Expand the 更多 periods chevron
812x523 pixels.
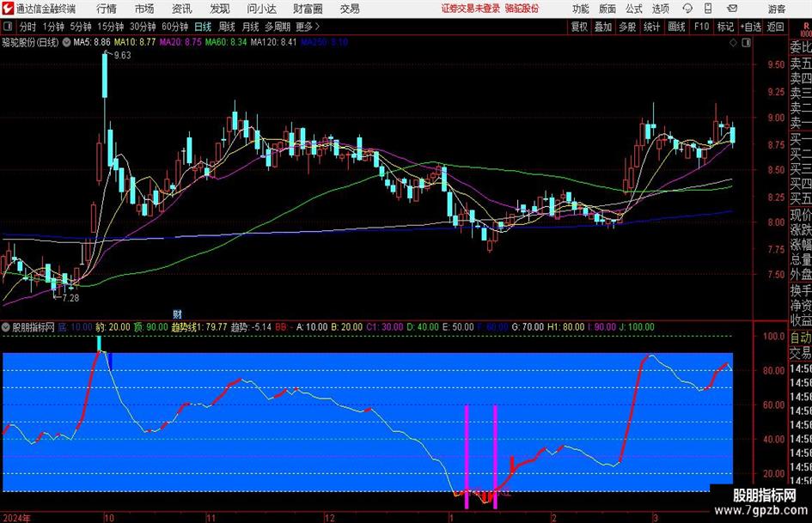coord(317,27)
